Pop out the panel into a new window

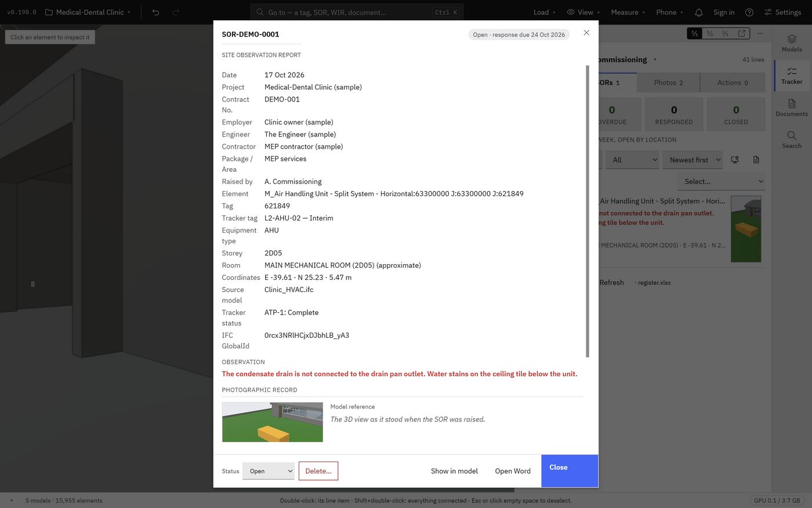coord(742,34)
